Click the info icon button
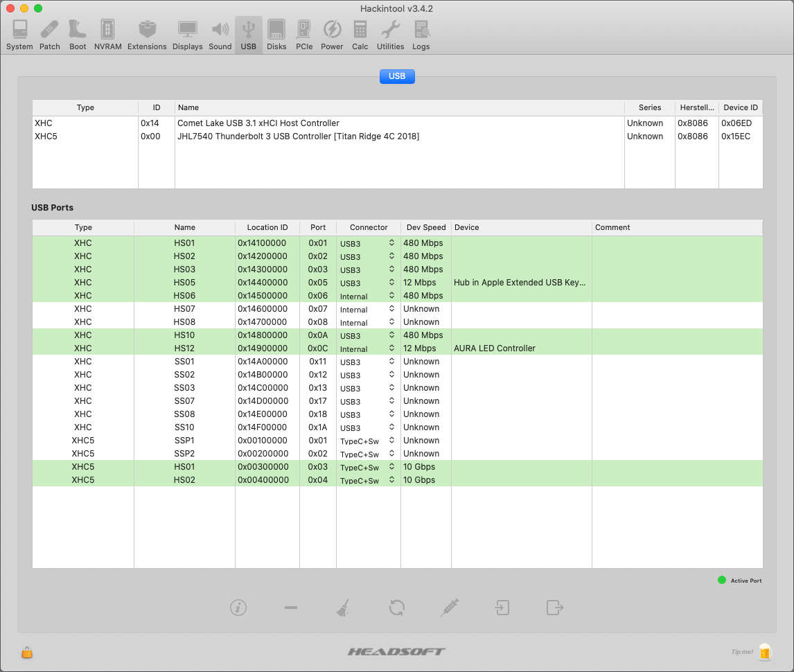The height and width of the screenshot is (672, 794). click(x=238, y=608)
